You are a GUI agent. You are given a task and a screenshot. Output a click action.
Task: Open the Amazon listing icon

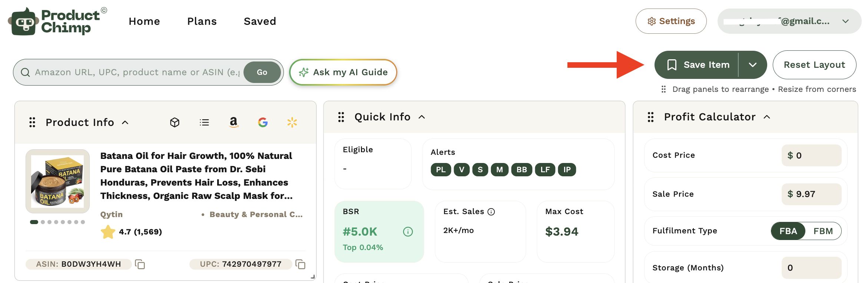coord(233,122)
